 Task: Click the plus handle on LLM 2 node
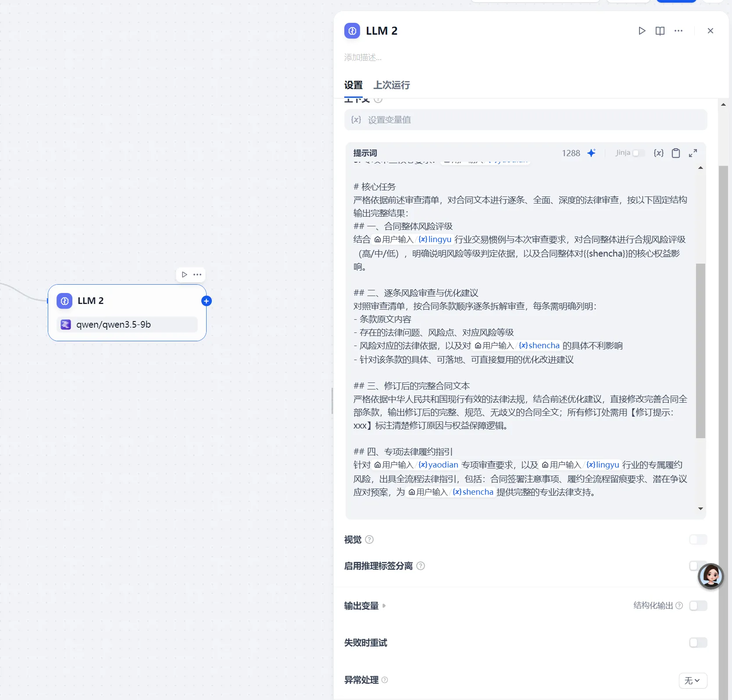(206, 301)
